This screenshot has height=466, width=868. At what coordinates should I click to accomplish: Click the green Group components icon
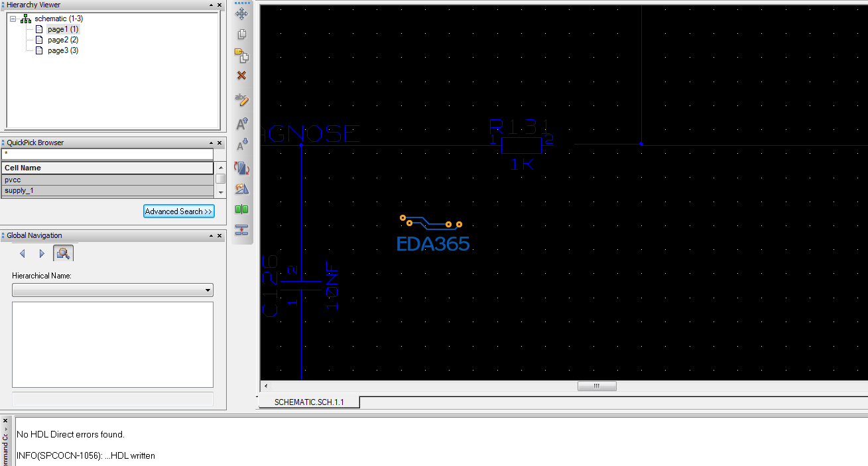coord(241,209)
